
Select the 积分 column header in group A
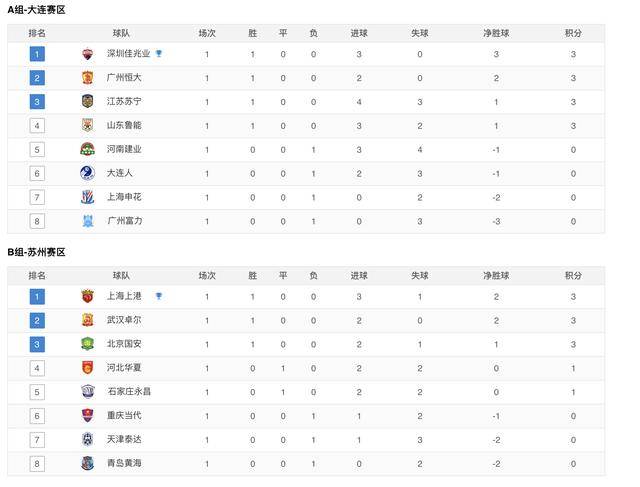pos(573,33)
